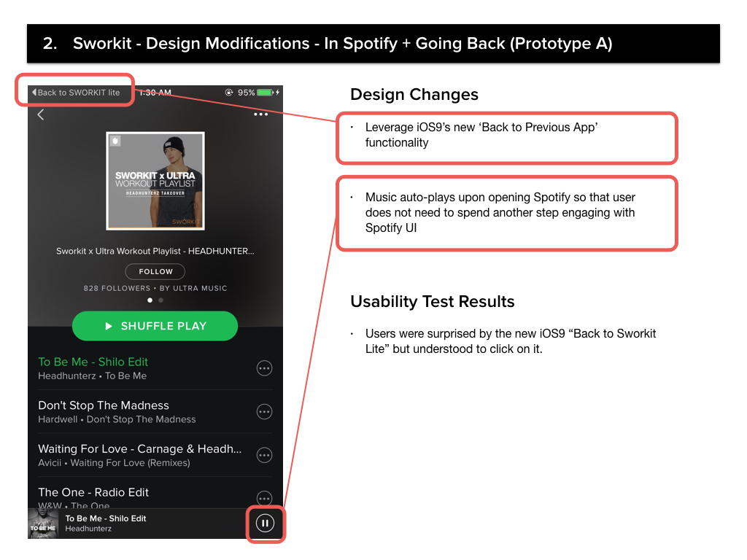Pause the currently playing song

(265, 524)
